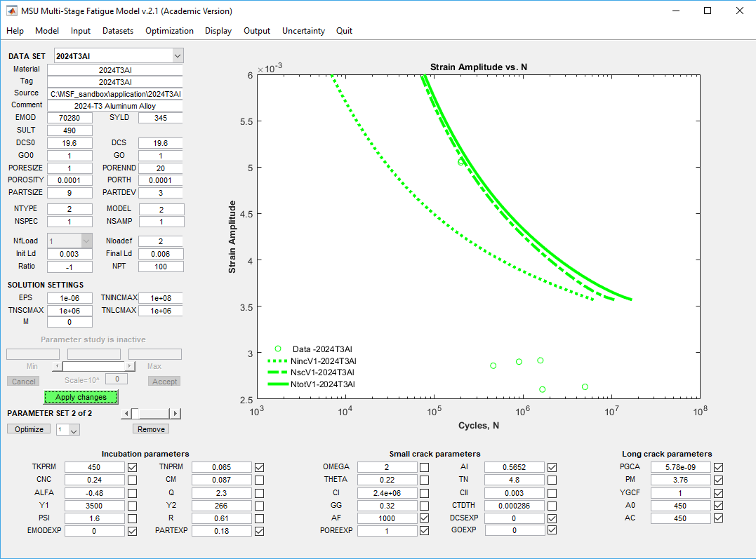The image size is (756, 559).
Task: Uncheck the PGCA long crack checkbox
Action: point(718,467)
